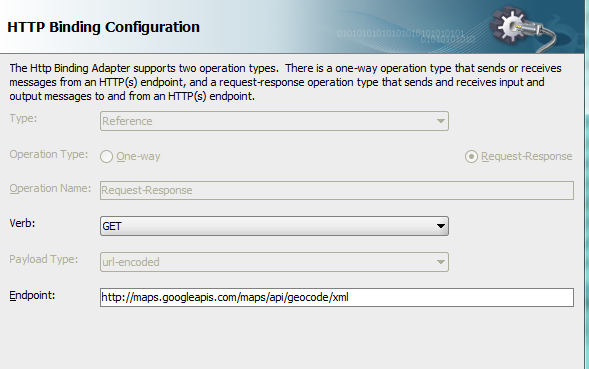Click the Payload Type label
The height and width of the screenshot is (369, 589).
(44, 259)
